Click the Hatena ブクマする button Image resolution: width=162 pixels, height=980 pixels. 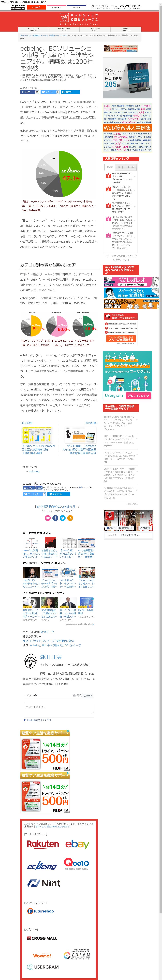point(59,494)
